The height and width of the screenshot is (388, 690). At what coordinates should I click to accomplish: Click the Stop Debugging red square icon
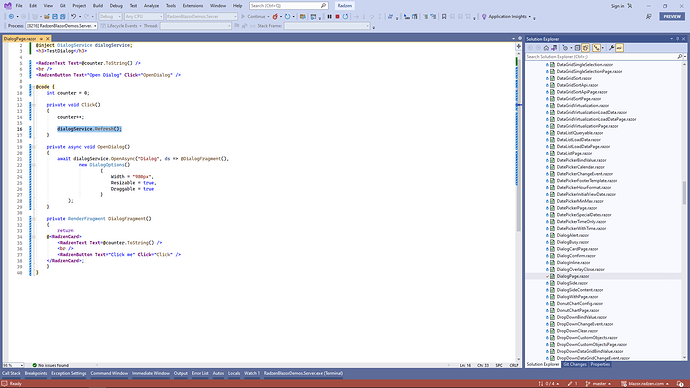[338, 17]
